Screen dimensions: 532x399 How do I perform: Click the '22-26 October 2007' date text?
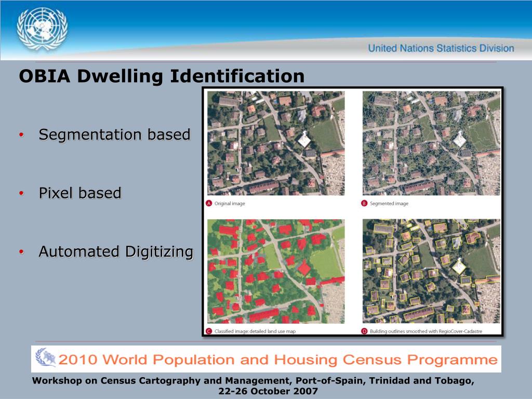(x=268, y=391)
